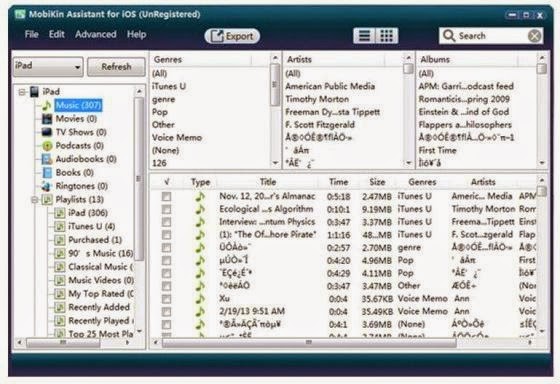Image resolution: width=560 pixels, height=384 pixels.
Task: Click the Recently Added playlist icon
Action: tap(60, 307)
